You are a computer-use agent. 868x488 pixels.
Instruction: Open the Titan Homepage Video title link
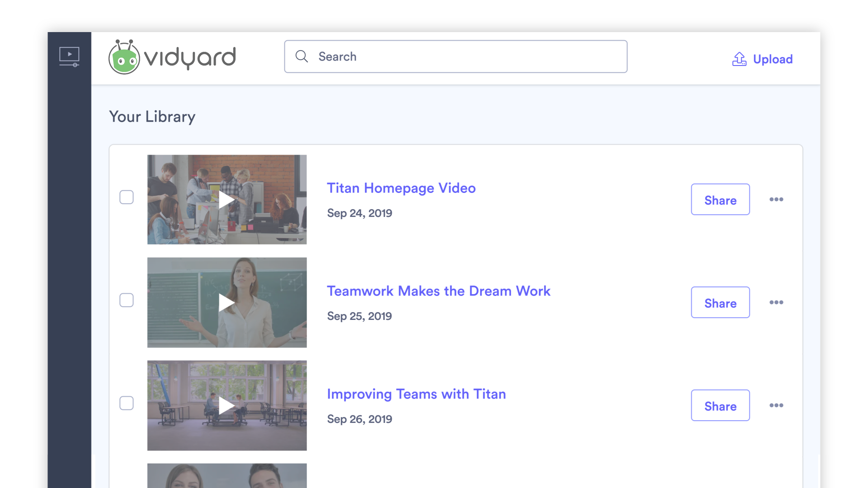(x=401, y=188)
